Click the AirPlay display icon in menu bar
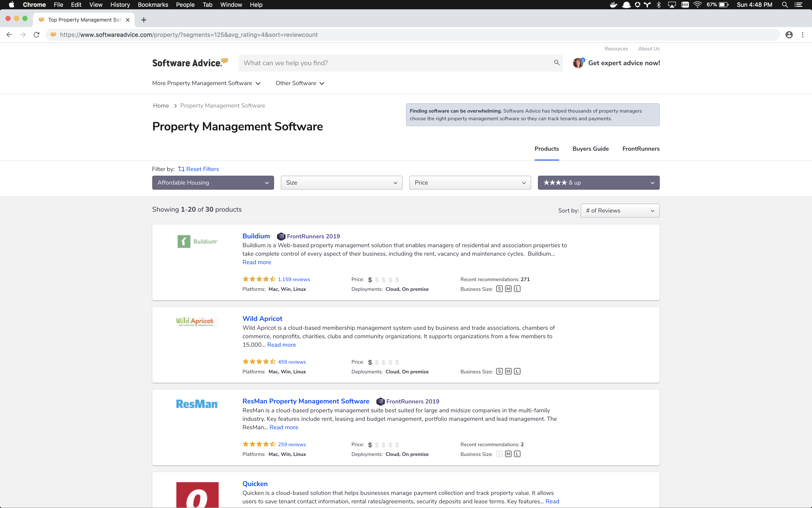The width and height of the screenshot is (812, 508). pyautogui.click(x=672, y=5)
